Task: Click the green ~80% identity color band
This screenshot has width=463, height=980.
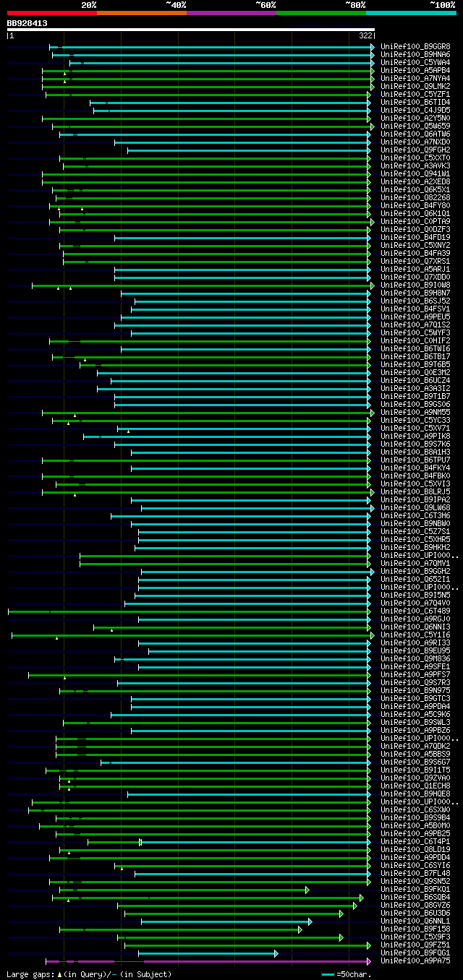Action: click(320, 13)
